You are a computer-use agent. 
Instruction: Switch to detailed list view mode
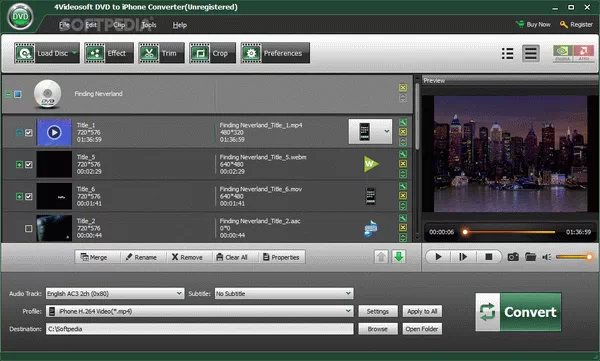[507, 53]
